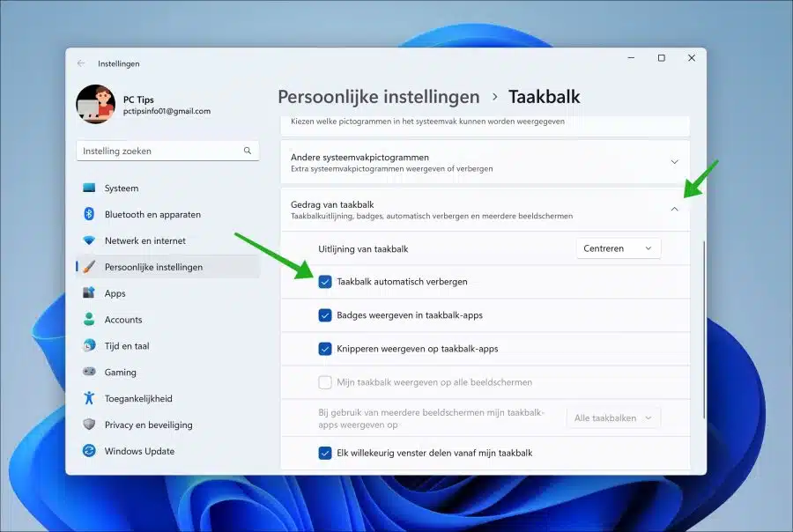Click the search magnifier icon
Viewport: 793px width, 532px height.
click(248, 151)
